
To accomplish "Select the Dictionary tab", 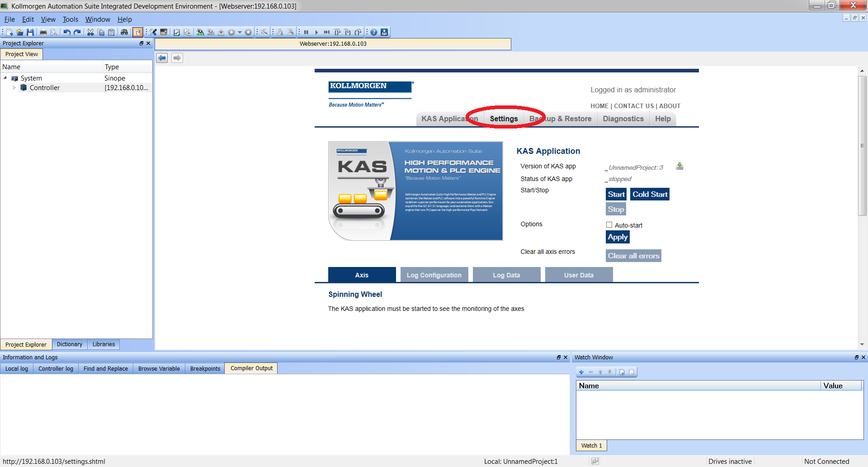I will [x=70, y=344].
